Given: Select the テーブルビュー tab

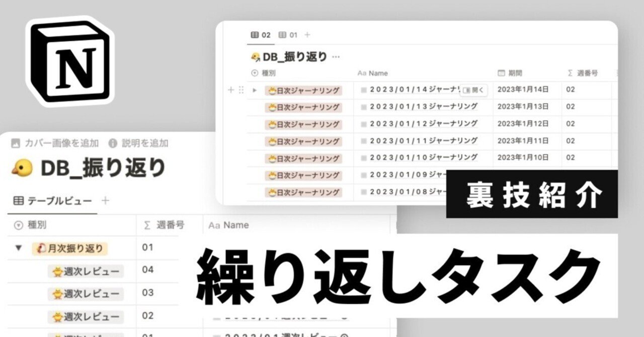Looking at the screenshot, I should coord(52,201).
